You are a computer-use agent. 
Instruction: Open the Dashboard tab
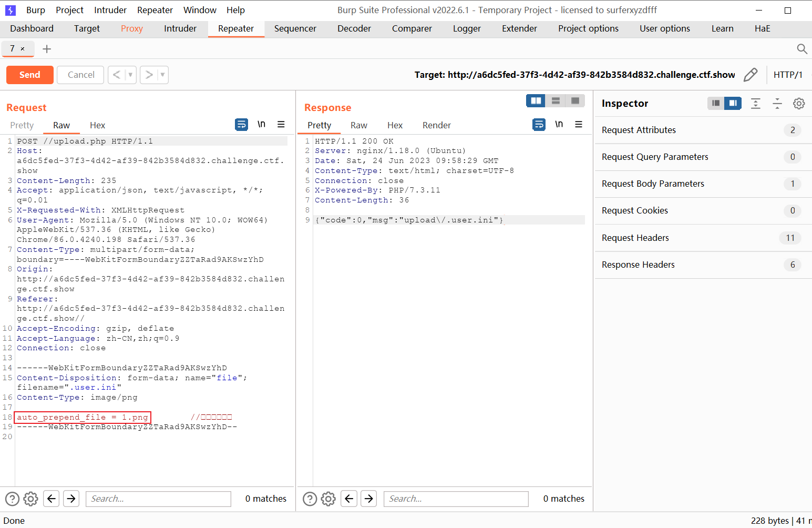32,28
